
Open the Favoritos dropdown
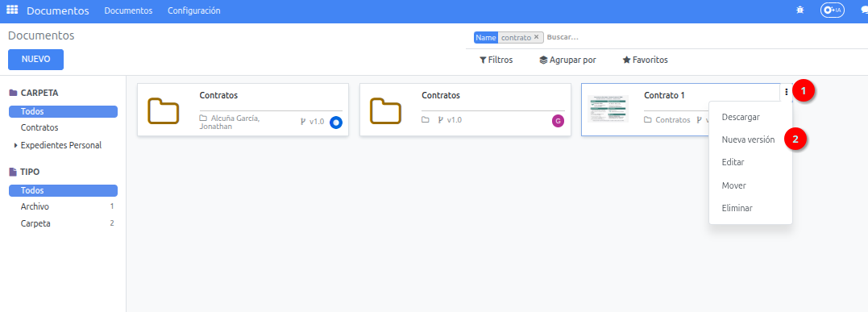tap(645, 60)
